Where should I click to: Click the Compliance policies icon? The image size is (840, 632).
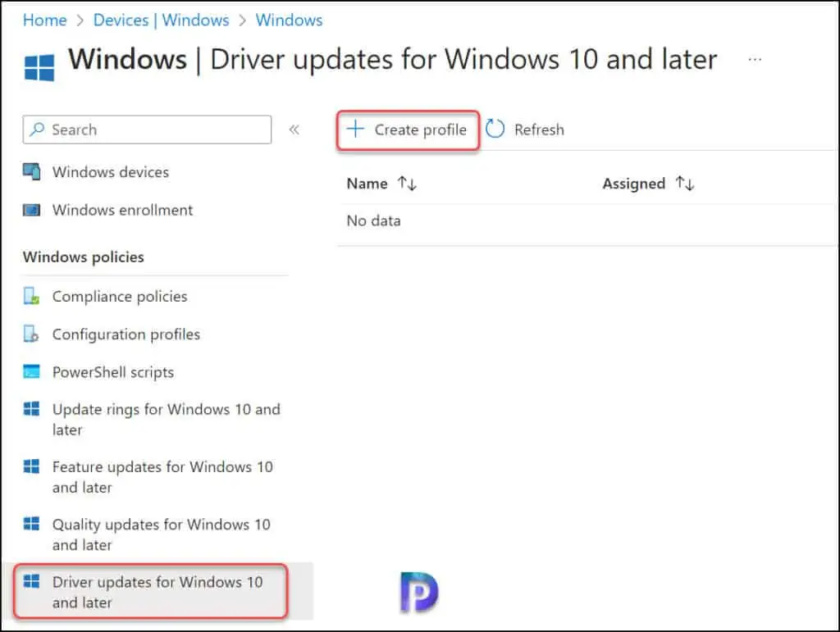32,296
